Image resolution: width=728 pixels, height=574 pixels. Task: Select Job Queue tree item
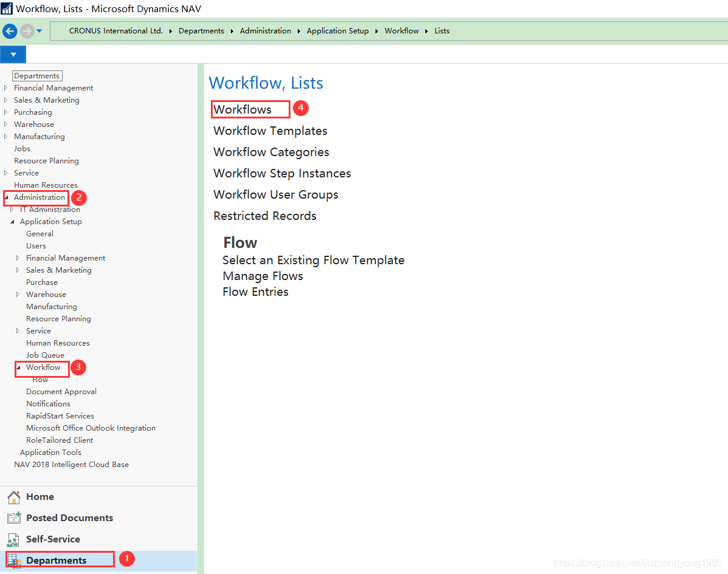click(x=45, y=355)
